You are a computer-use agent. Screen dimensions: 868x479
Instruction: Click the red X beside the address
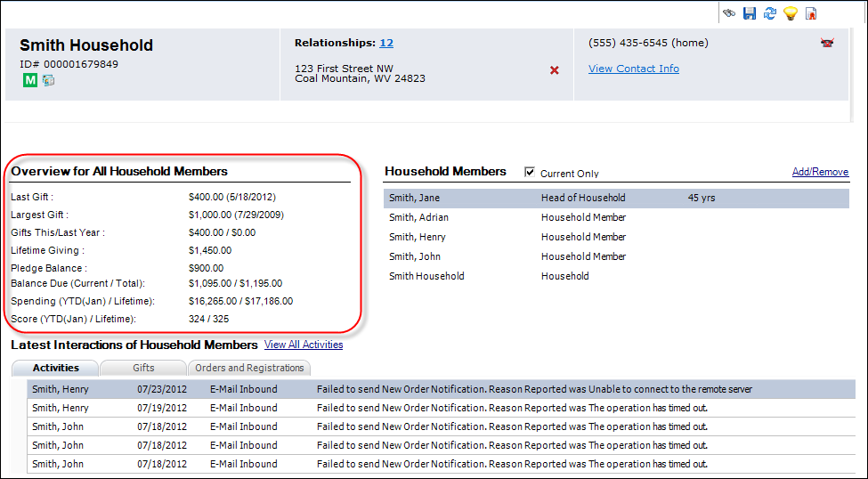pyautogui.click(x=555, y=70)
